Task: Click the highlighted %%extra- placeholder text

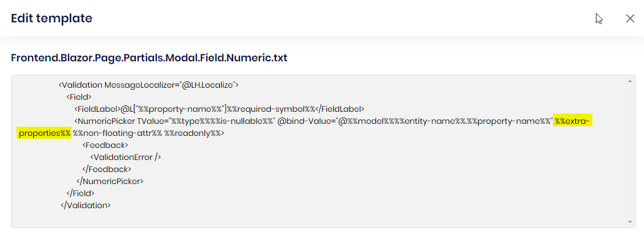Action: [x=572, y=121]
